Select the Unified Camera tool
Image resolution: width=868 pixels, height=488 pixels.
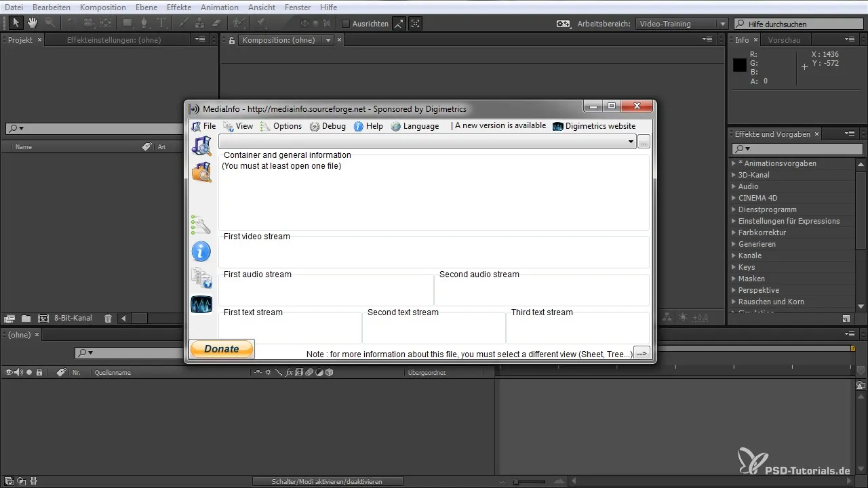click(88, 23)
